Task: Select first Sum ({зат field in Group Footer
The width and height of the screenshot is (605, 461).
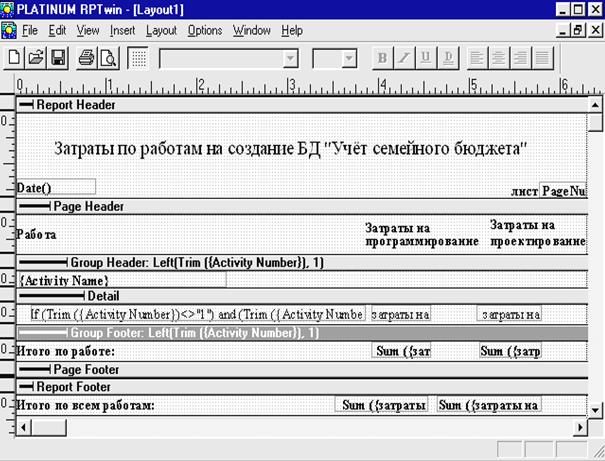Action: tap(401, 351)
